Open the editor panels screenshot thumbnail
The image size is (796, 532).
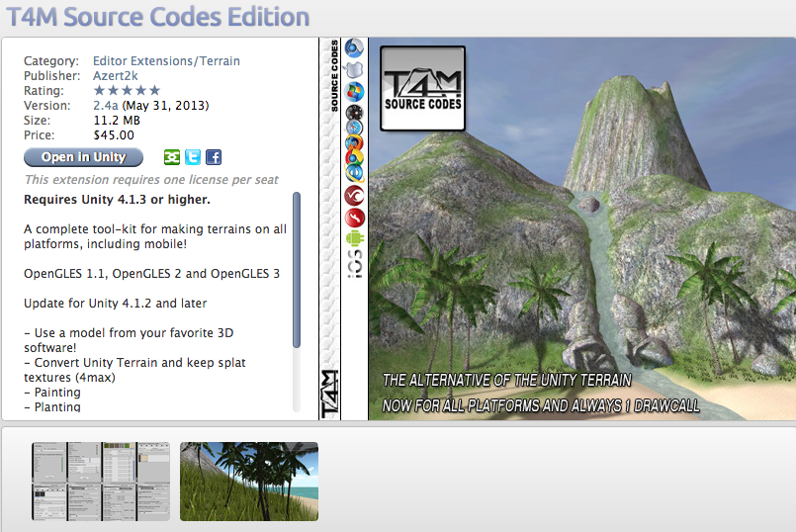(x=101, y=482)
